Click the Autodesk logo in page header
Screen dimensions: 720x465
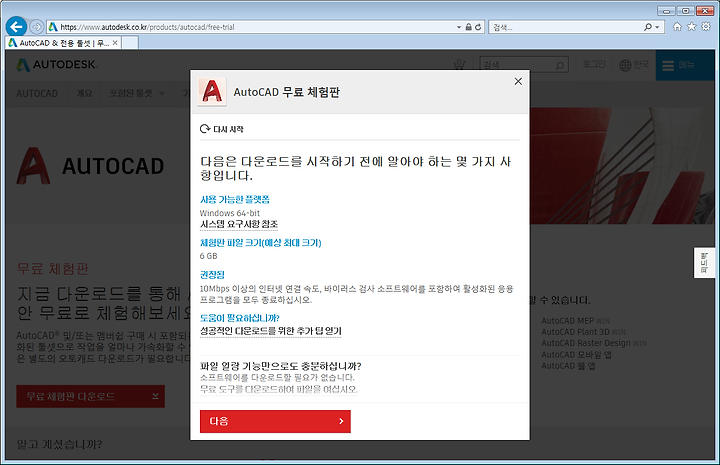pyautogui.click(x=57, y=65)
